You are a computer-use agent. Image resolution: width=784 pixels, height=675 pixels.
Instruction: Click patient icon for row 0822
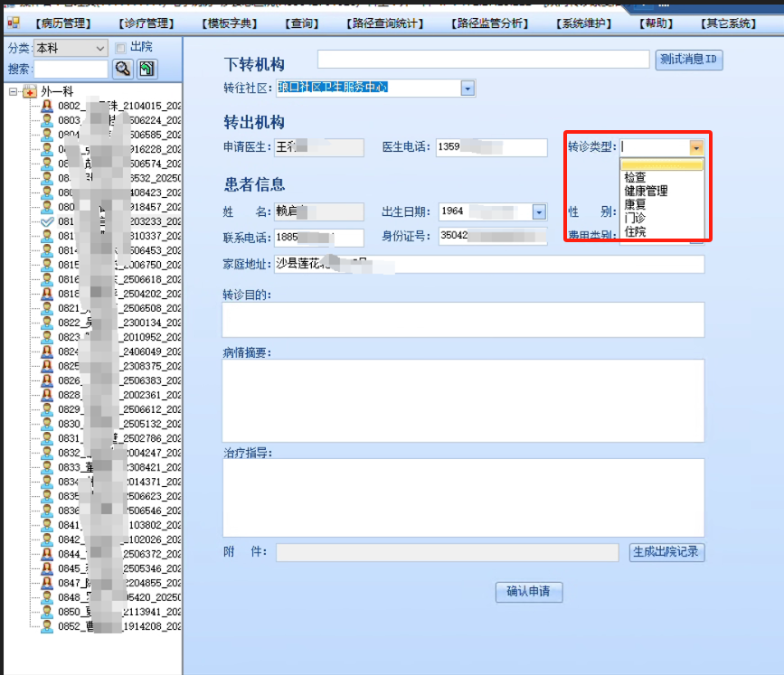(47, 323)
